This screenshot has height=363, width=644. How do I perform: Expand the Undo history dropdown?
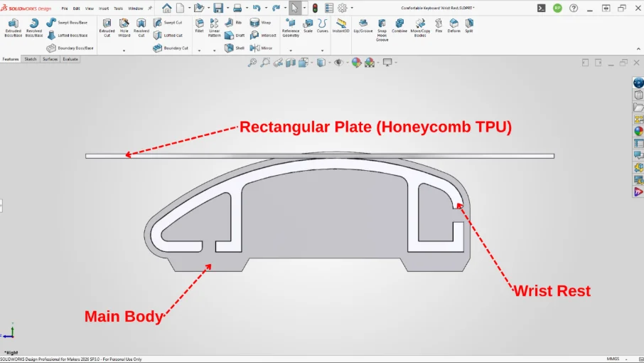[x=266, y=8]
